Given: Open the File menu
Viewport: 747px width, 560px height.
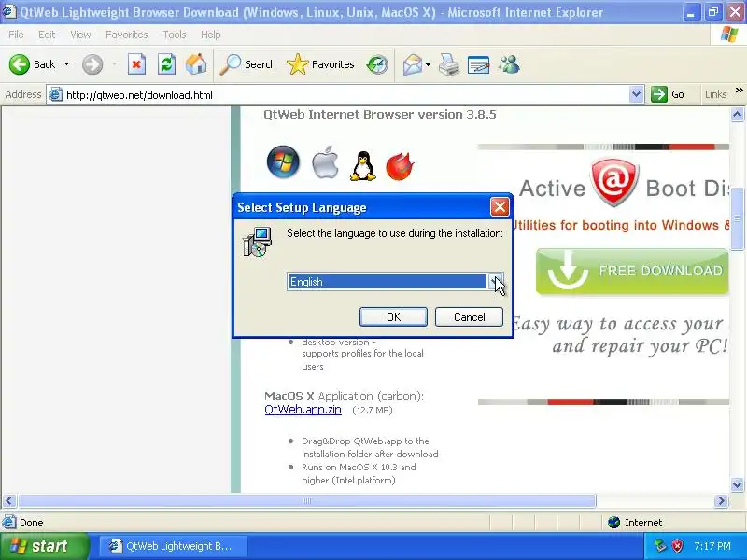Looking at the screenshot, I should click(16, 35).
